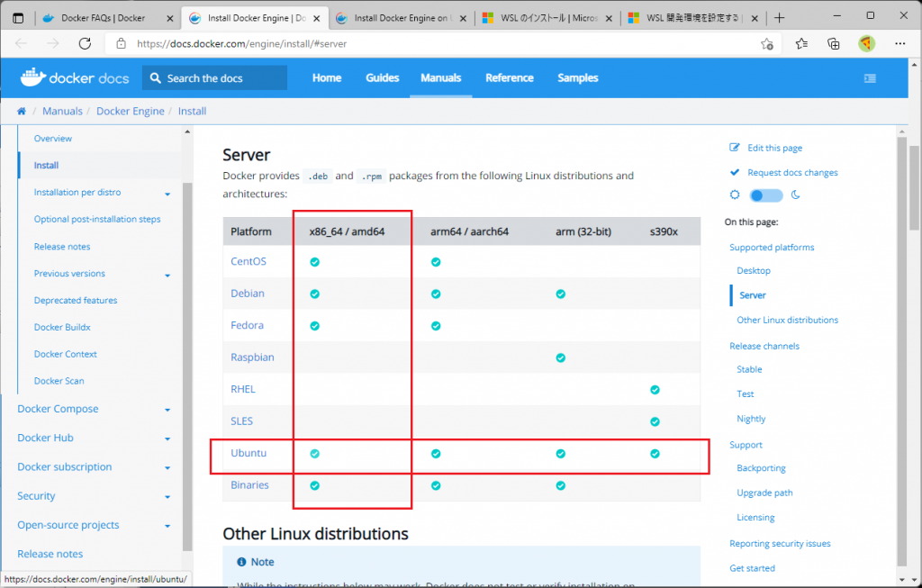Open Optional post-installation steps in sidebar
The height and width of the screenshot is (588, 922).
[x=97, y=219]
